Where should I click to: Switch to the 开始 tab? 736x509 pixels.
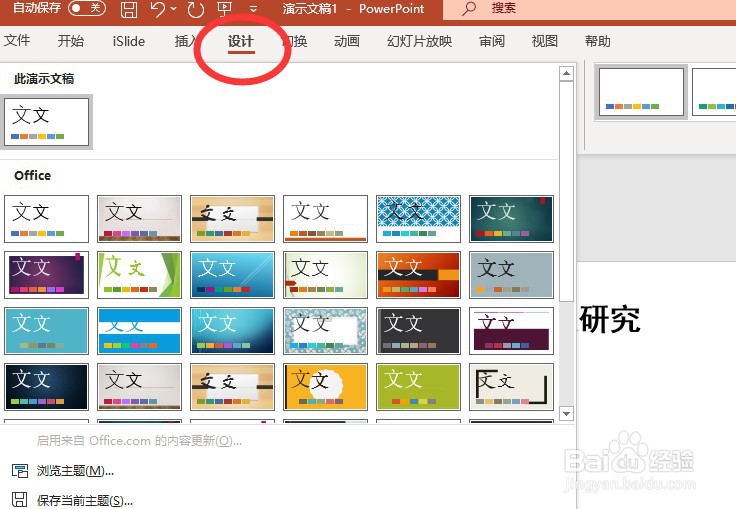[71, 41]
